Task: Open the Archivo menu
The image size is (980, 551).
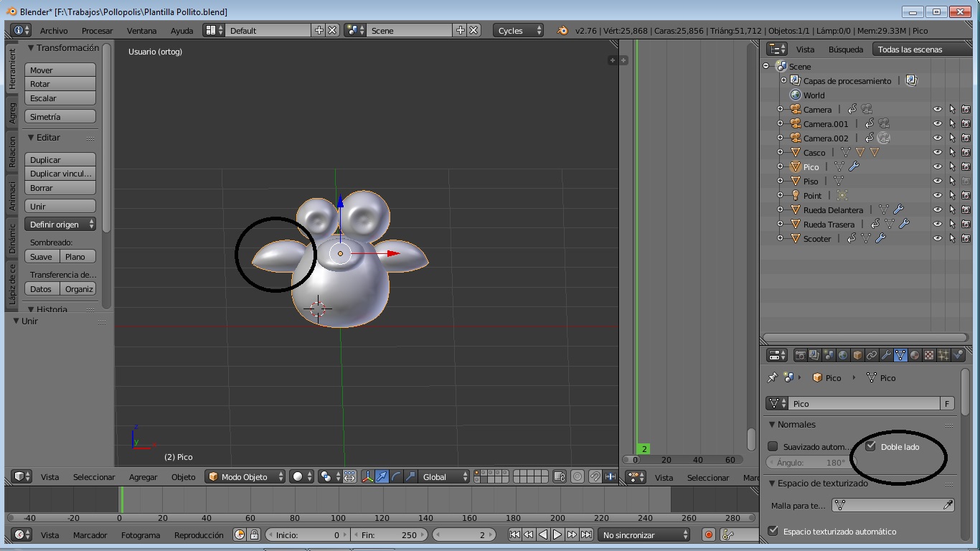Action: click(54, 31)
